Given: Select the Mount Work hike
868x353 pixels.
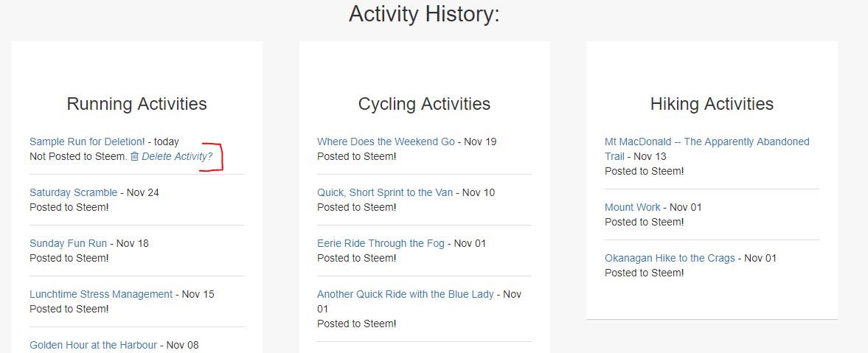Looking at the screenshot, I should pos(632,208).
